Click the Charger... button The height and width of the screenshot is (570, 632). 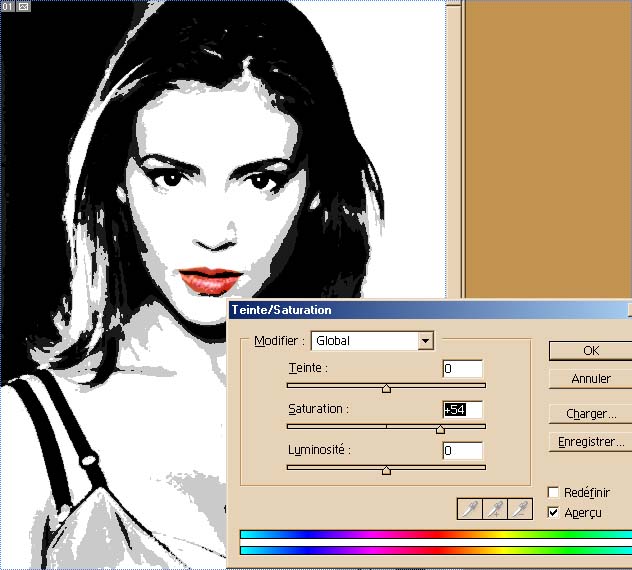point(590,413)
